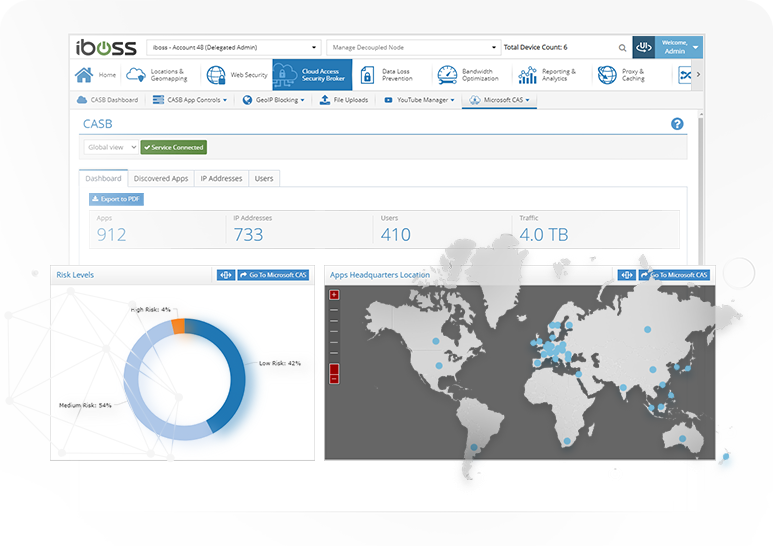Click Export to PDF button
The image size is (773, 546).
coord(116,199)
